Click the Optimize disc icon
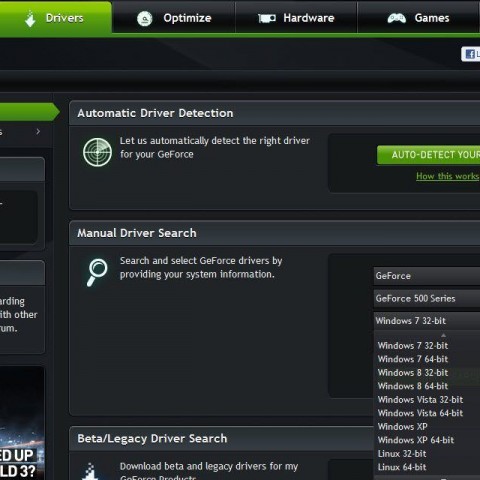This screenshot has width=480, height=480. tap(145, 19)
